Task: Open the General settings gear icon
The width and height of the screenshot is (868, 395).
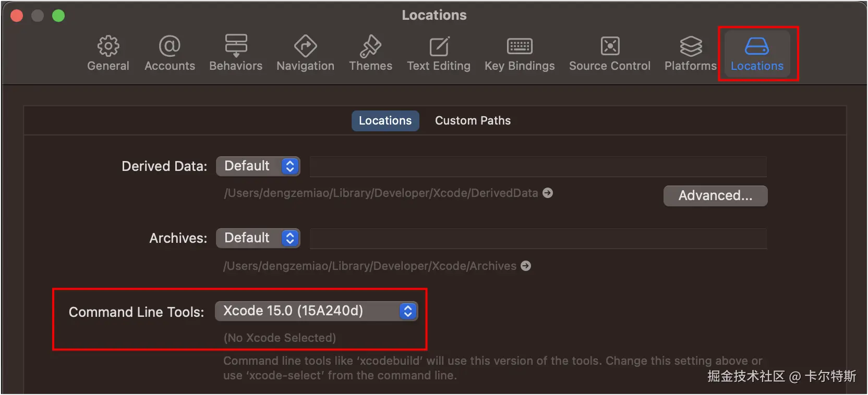Action: click(x=108, y=47)
